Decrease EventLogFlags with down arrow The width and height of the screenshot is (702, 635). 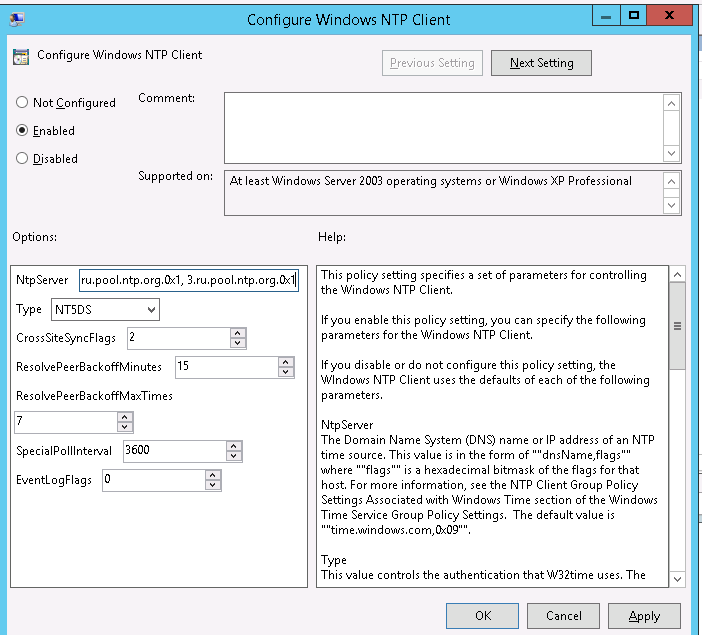coord(213,485)
